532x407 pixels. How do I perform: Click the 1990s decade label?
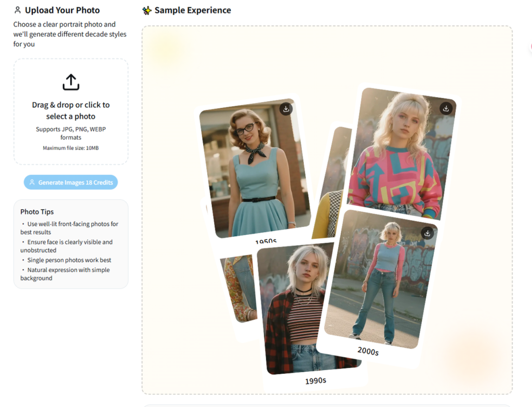click(315, 381)
